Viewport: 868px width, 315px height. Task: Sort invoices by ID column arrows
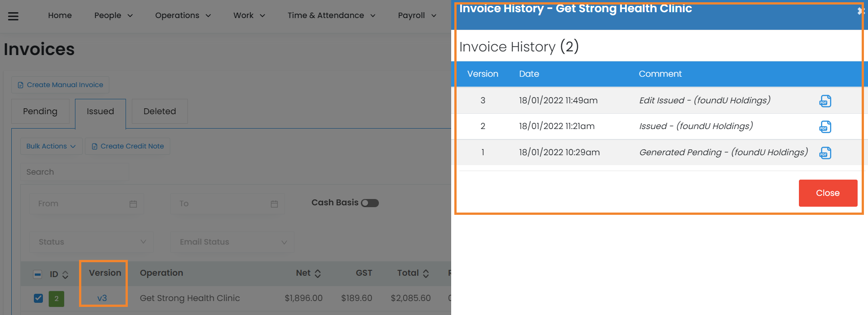point(65,274)
